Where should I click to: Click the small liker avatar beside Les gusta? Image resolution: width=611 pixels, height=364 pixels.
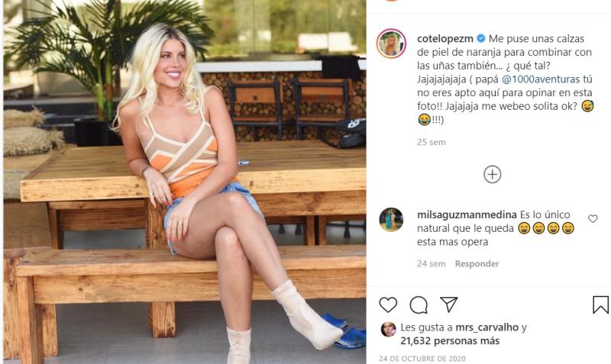pos(388,330)
